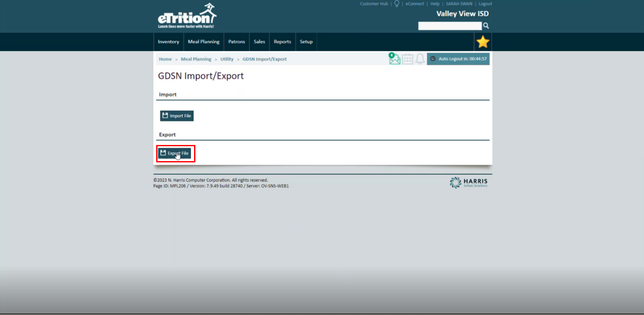Click the Auto Logout clock timer
The height and width of the screenshot is (315, 644).
458,59
